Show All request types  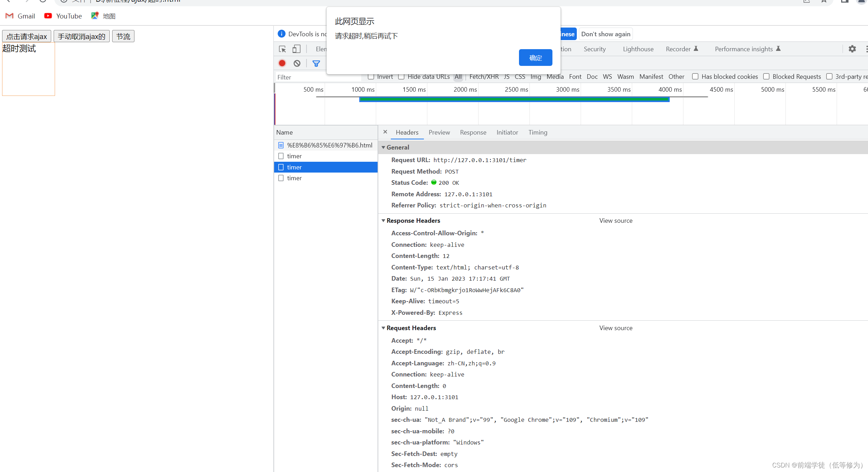click(x=458, y=76)
